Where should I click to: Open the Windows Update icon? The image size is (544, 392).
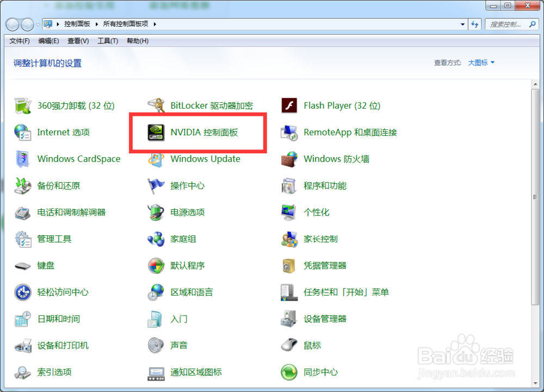pyautogui.click(x=156, y=159)
